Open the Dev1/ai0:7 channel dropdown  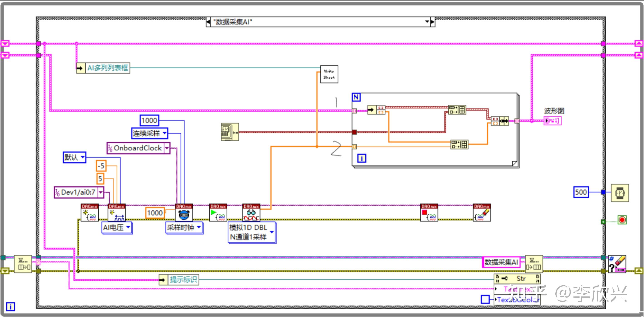(100, 192)
